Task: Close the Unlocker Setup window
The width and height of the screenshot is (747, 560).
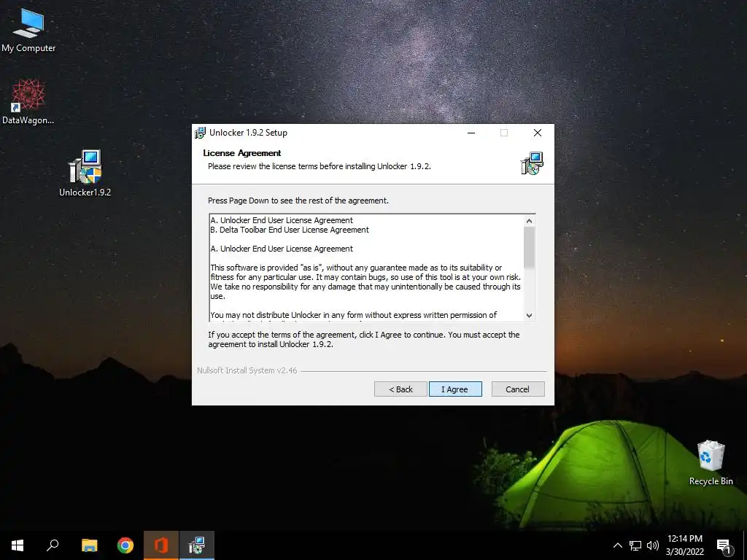Action: click(x=538, y=133)
